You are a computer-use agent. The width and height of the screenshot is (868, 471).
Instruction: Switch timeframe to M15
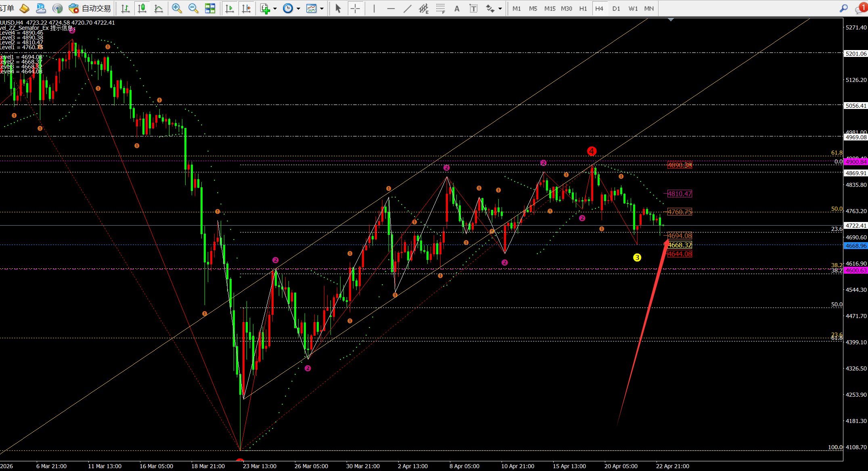(x=550, y=8)
